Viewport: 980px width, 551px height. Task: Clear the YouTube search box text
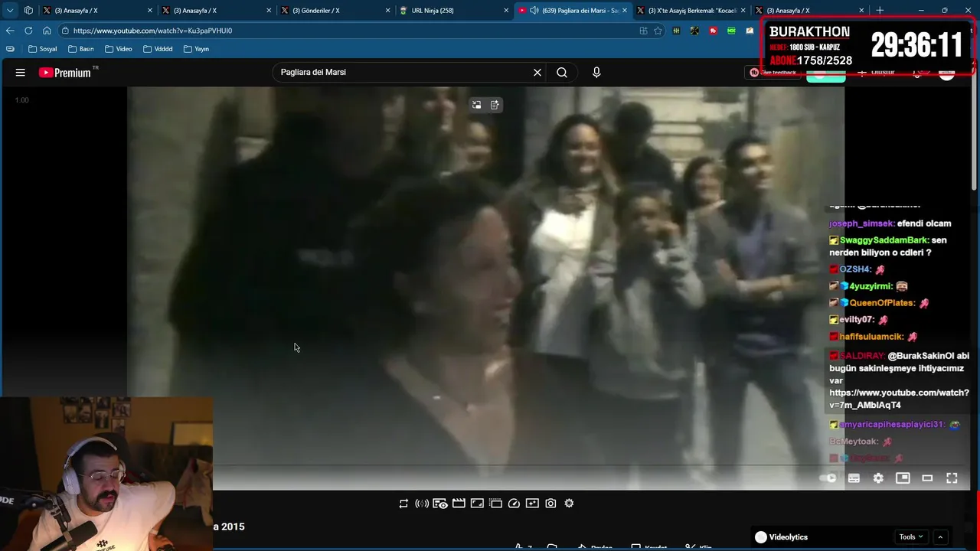537,73
